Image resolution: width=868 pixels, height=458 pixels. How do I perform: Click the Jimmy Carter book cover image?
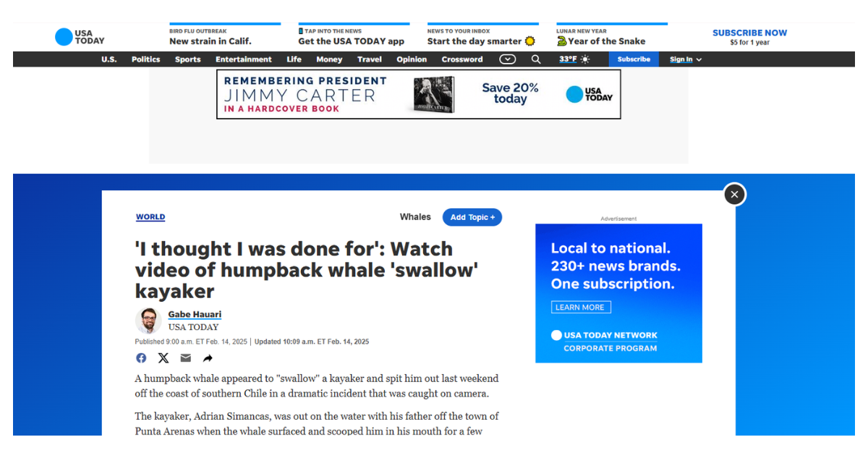pos(434,94)
